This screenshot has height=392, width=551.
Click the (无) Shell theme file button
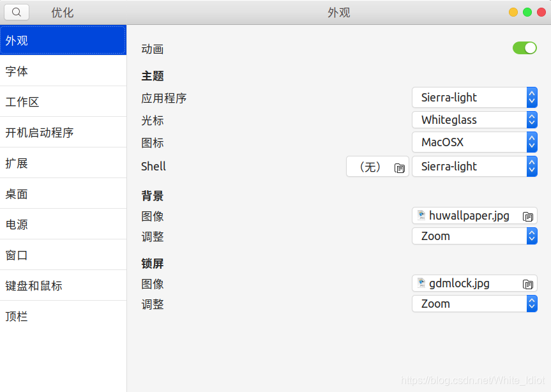coord(377,167)
